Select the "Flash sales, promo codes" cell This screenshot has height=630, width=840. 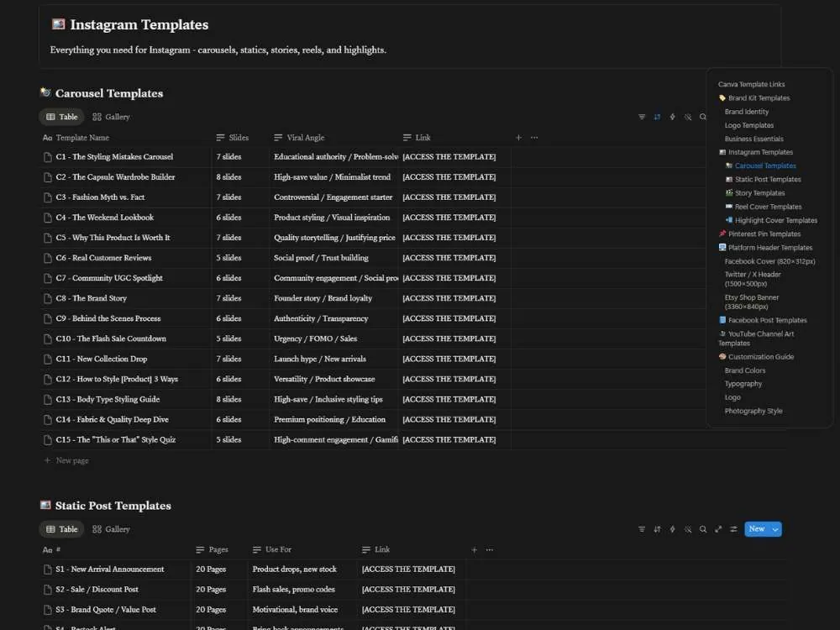(302, 590)
